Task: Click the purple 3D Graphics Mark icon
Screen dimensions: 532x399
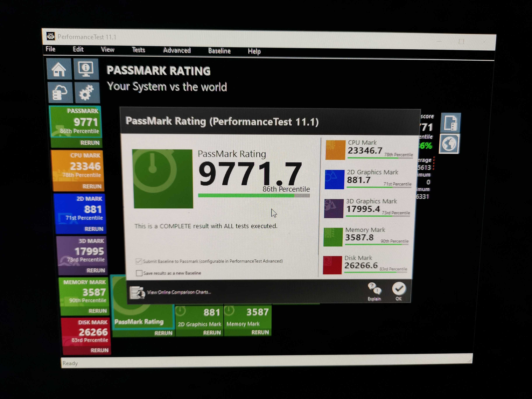Action: [x=334, y=208]
